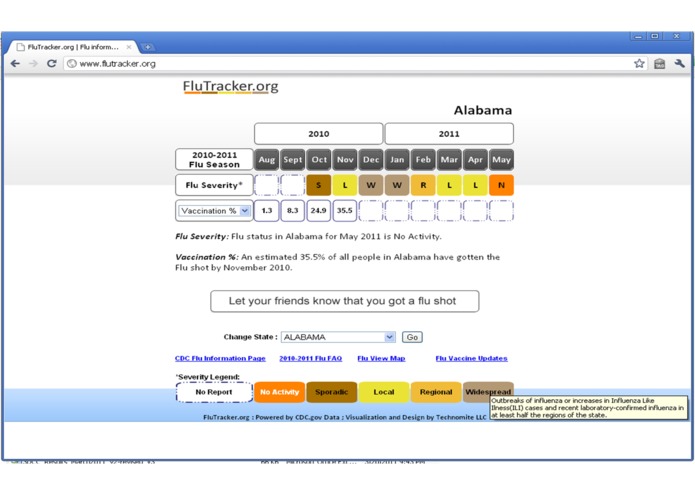Click the 1.3 vaccination value
The width and height of the screenshot is (695, 494).
pyautogui.click(x=266, y=211)
